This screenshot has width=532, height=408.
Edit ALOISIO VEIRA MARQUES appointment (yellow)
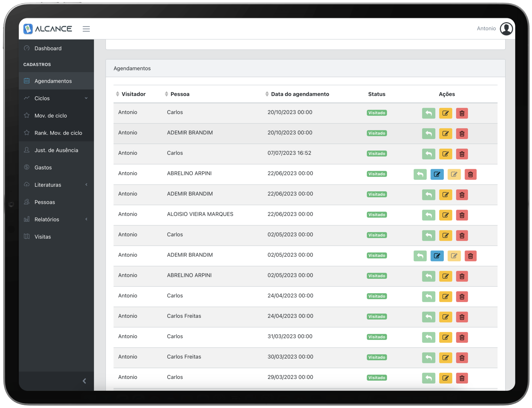click(x=445, y=215)
